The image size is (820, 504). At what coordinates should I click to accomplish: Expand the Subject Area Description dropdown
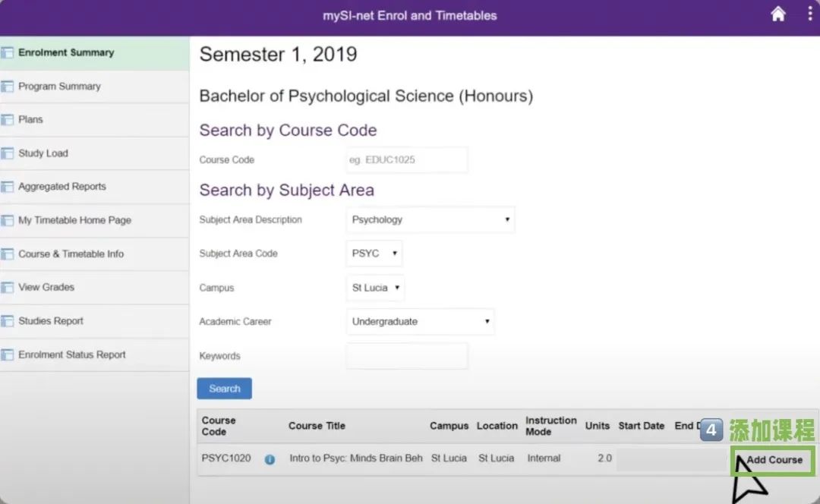click(430, 219)
